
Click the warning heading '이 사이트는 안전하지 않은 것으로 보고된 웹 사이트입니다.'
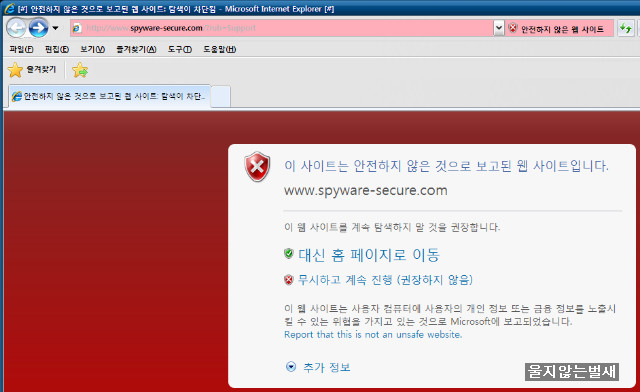(446, 166)
